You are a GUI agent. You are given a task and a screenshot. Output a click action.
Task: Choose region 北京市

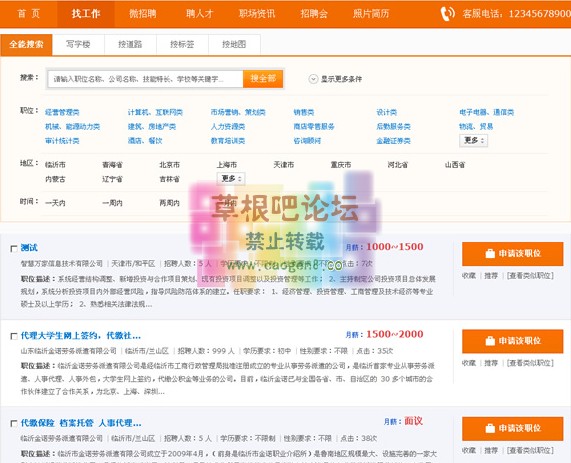[170, 165]
